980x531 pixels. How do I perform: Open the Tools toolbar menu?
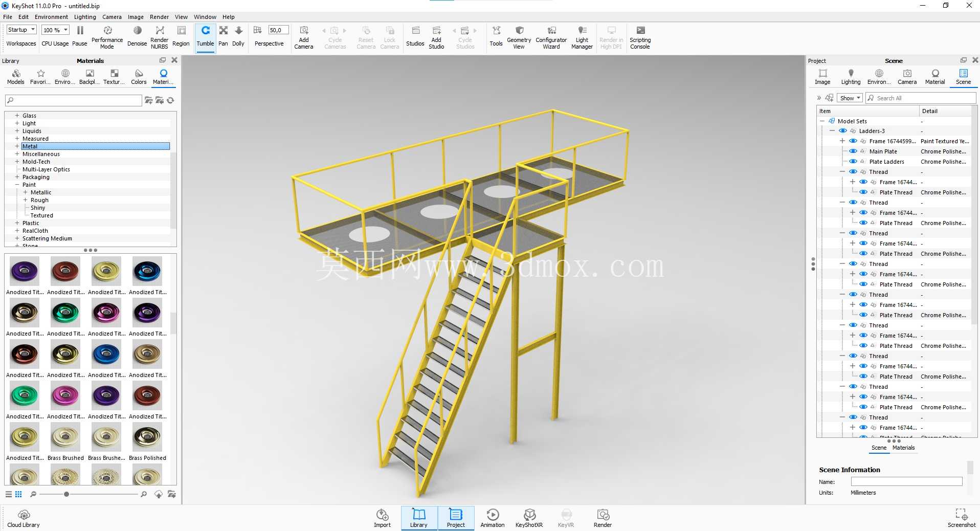pos(496,36)
